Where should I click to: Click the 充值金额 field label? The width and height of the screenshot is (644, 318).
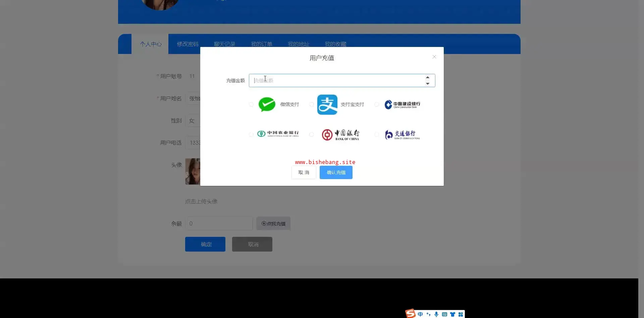click(235, 81)
